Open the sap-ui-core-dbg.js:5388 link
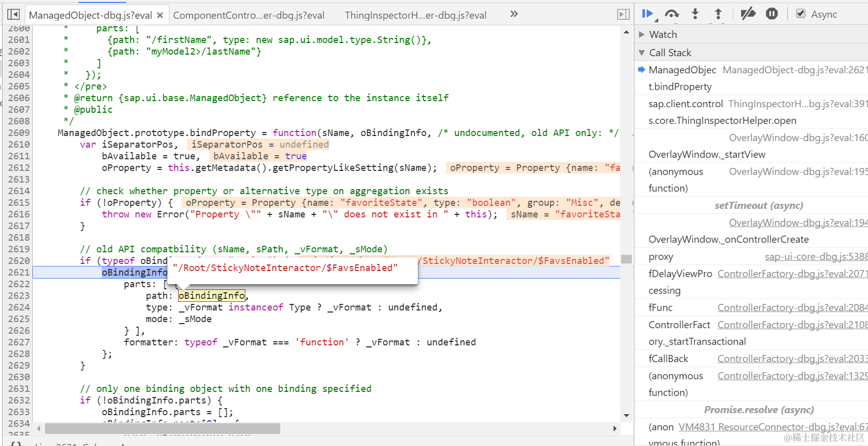Viewport: 868px width, 446px height. 816,256
